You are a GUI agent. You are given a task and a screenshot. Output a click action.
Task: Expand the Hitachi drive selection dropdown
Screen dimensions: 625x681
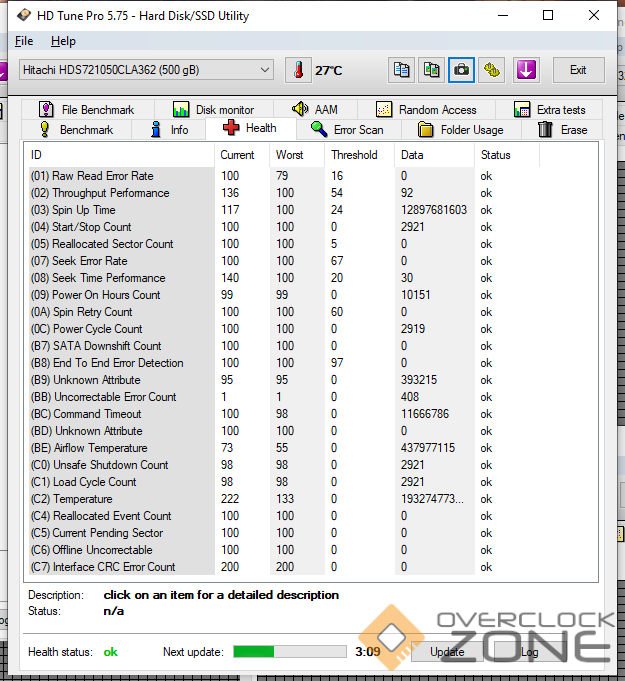pos(146,70)
